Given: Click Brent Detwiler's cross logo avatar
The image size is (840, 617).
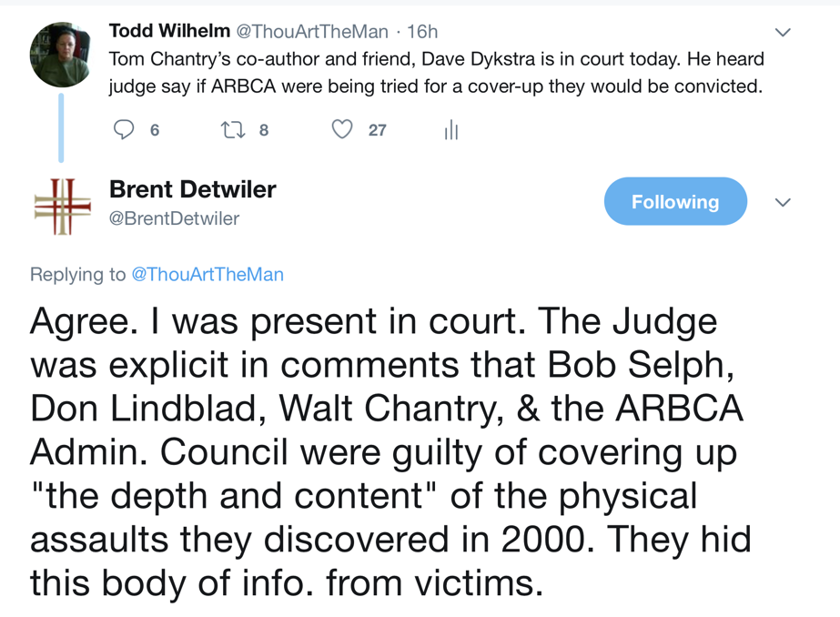Looking at the screenshot, I should (62, 207).
